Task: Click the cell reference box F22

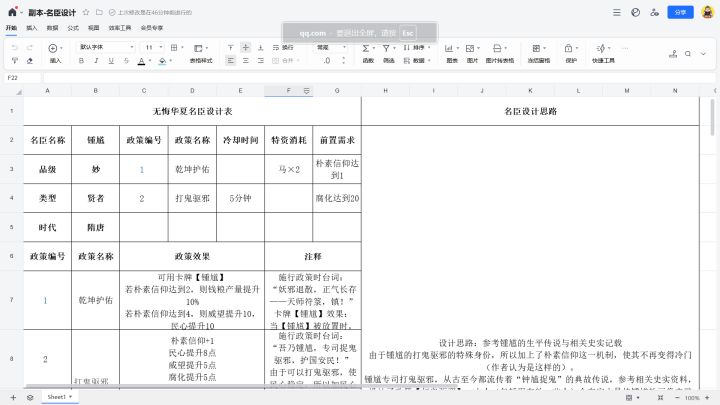Action: [x=22, y=78]
